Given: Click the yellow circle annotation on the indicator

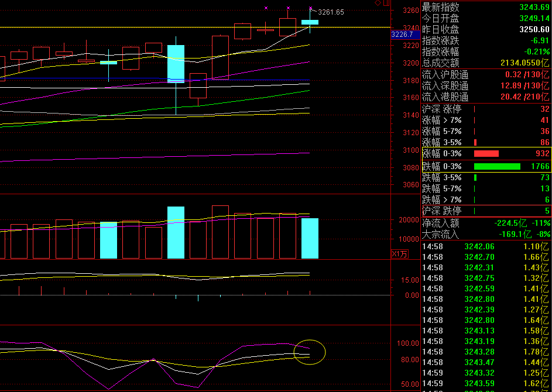Looking at the screenshot, I should coord(309,352).
